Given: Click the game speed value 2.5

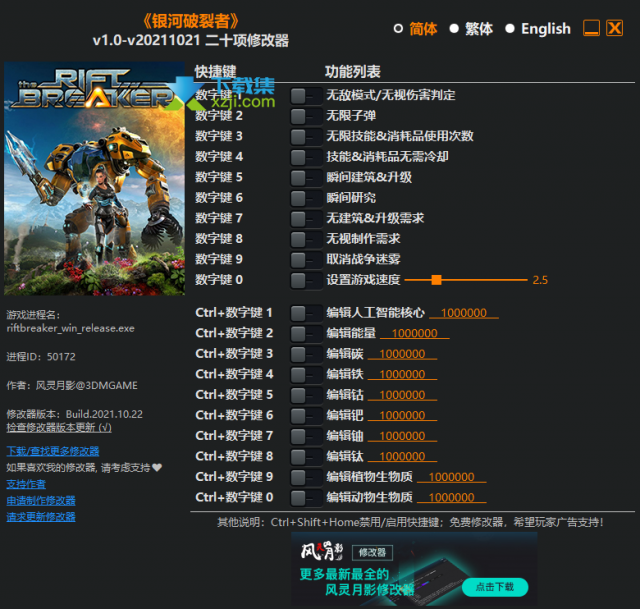Looking at the screenshot, I should click(x=540, y=280).
